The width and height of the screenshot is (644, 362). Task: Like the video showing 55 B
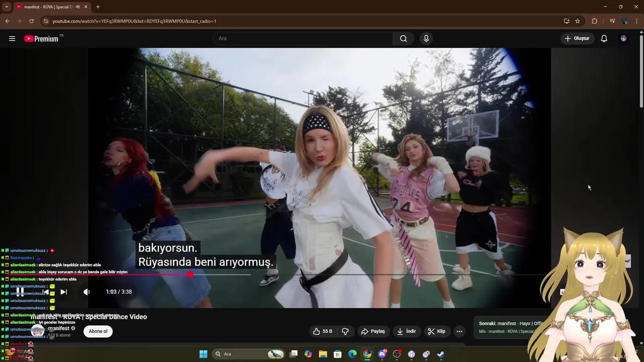(323, 331)
